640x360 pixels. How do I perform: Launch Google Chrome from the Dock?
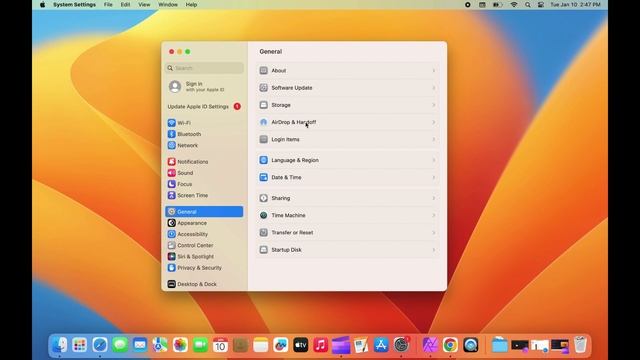pyautogui.click(x=450, y=345)
